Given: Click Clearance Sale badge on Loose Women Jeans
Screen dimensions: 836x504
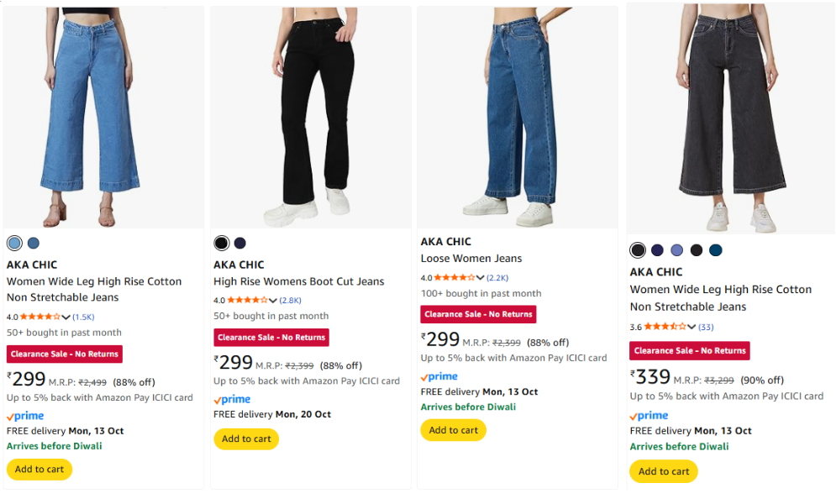Looking at the screenshot, I should (478, 314).
